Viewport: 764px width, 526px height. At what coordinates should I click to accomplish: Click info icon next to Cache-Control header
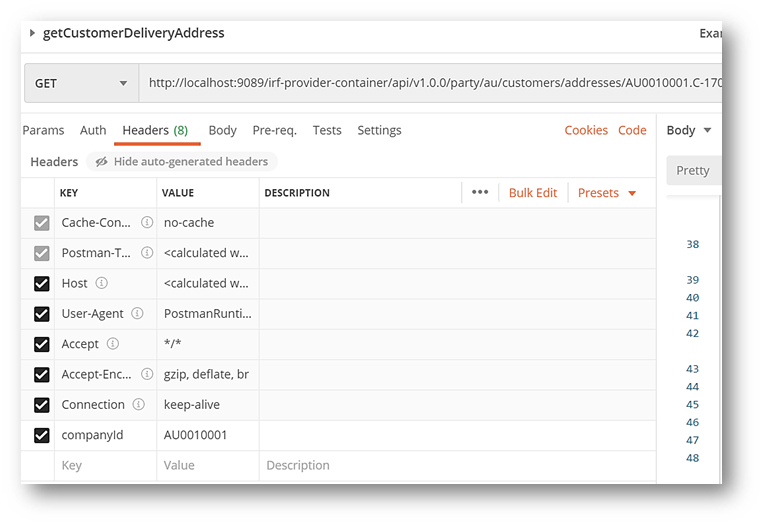147,223
